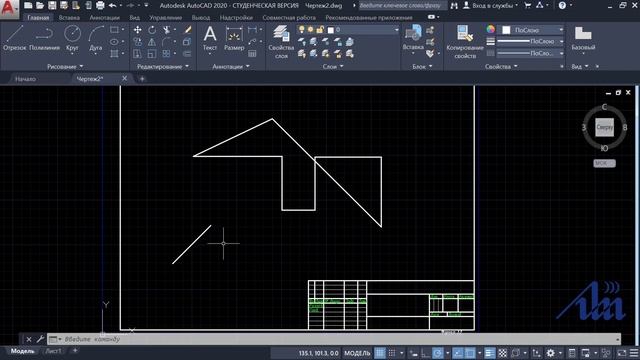
Task: Expand the Аннотации panel
Action: tap(231, 67)
